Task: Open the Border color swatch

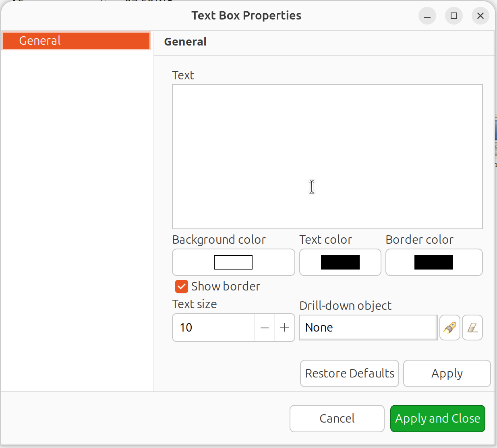Action: coord(434,262)
